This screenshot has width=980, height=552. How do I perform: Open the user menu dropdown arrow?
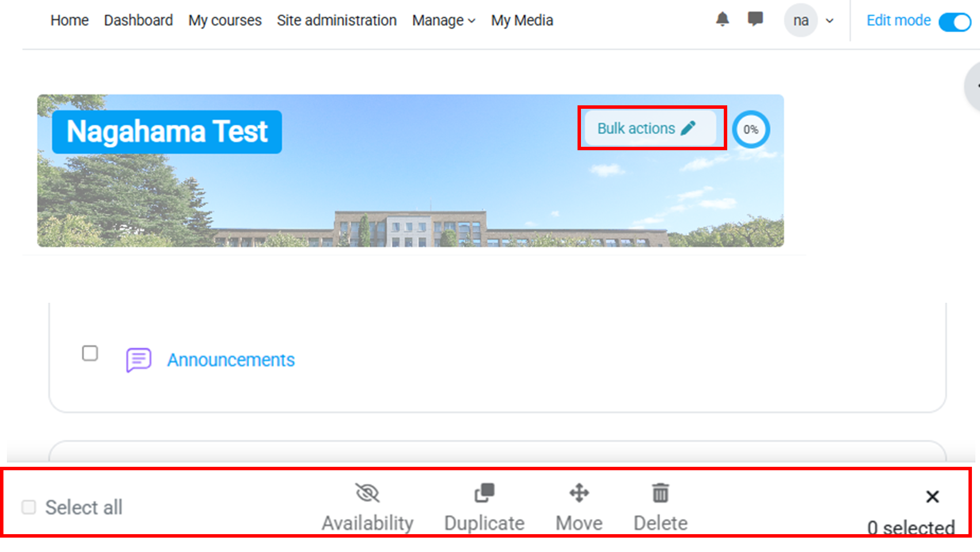click(830, 21)
